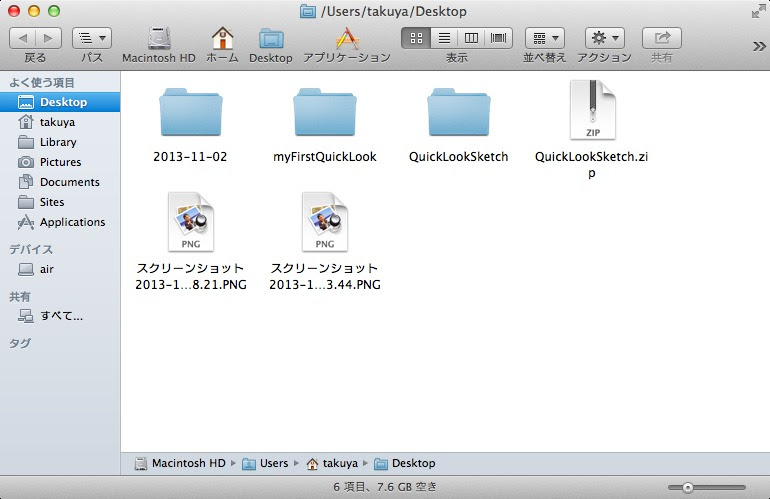Select the QuickLookSketch.zip file icon
Screen dimensions: 770x499
point(592,110)
